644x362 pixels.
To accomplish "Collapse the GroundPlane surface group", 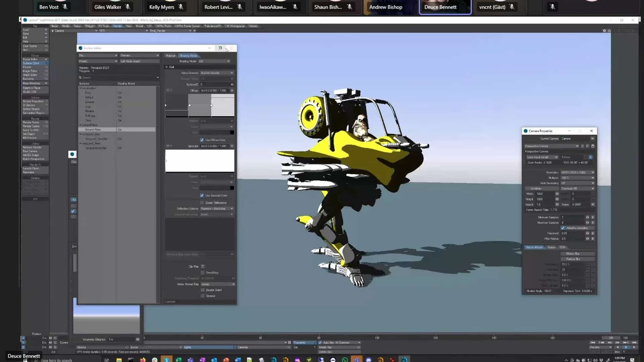I will tap(81, 125).
